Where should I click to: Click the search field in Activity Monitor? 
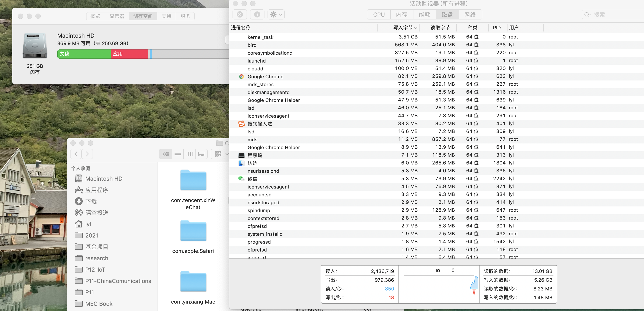(615, 14)
